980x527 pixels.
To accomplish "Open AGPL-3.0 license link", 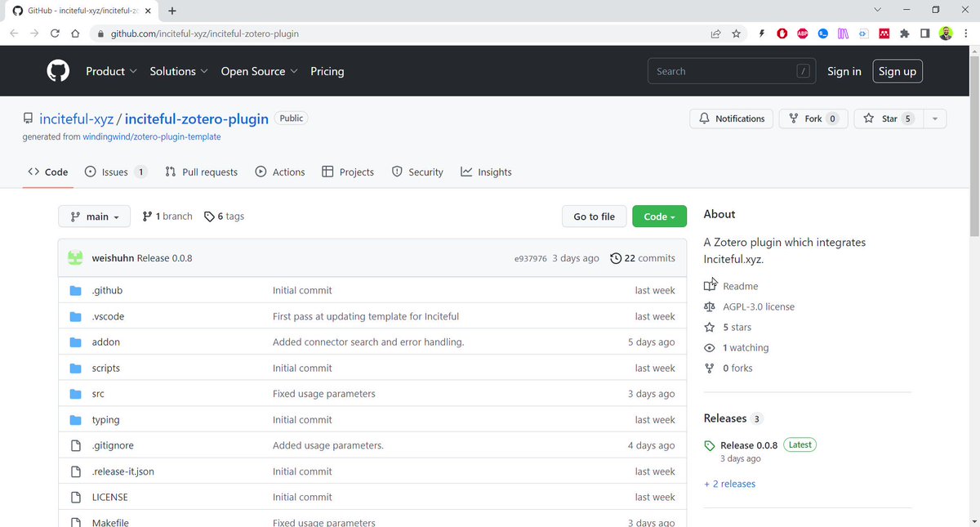I will pyautogui.click(x=759, y=306).
